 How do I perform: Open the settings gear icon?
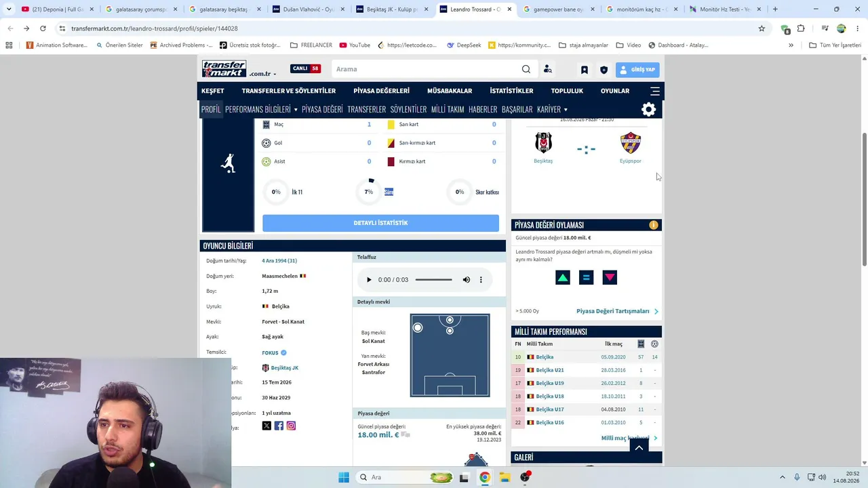click(x=649, y=109)
